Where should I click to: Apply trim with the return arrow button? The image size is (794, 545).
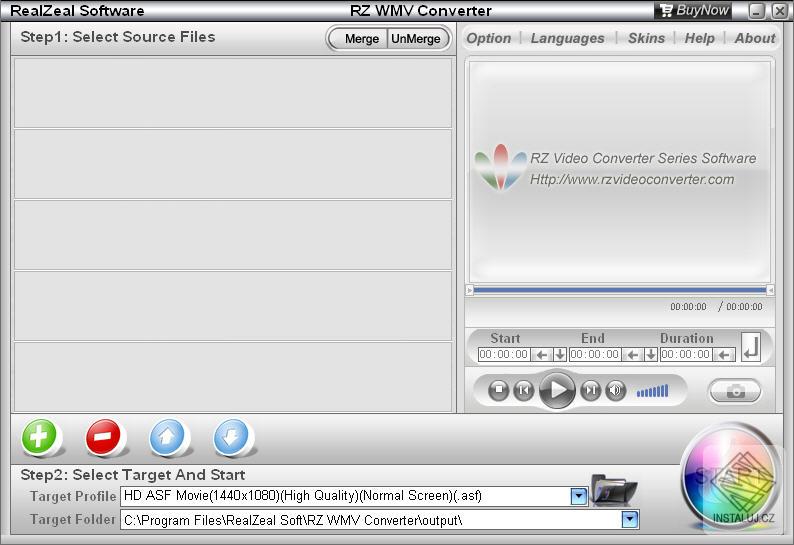click(751, 347)
